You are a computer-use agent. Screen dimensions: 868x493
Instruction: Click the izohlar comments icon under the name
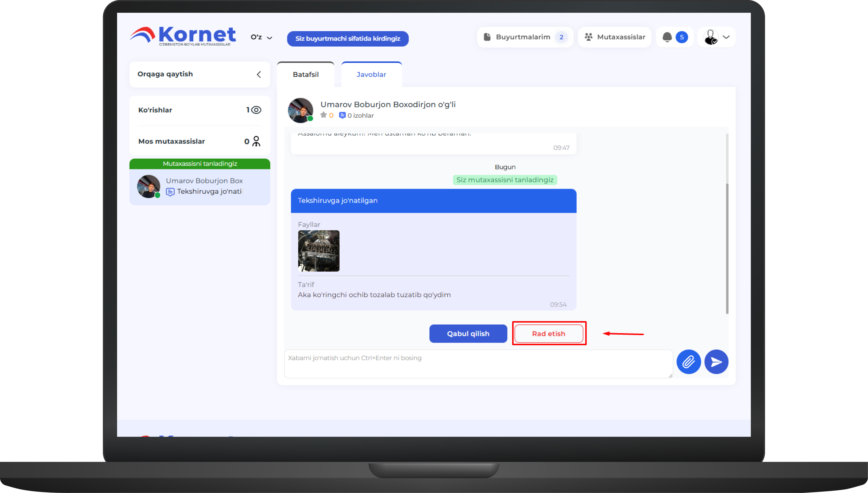coord(342,115)
